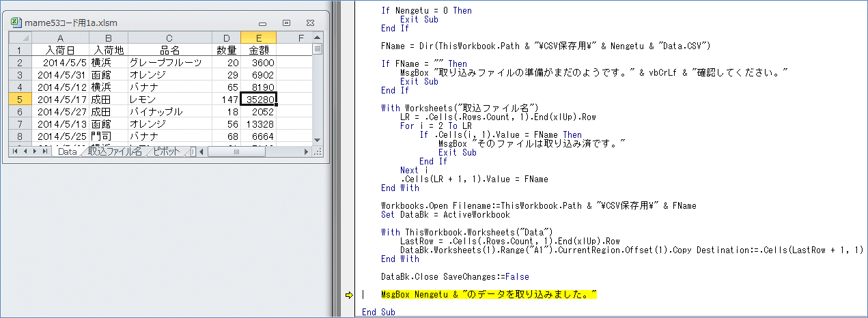Switch to the ピボット sheet tab
The width and height of the screenshot is (868, 318).
tap(167, 151)
